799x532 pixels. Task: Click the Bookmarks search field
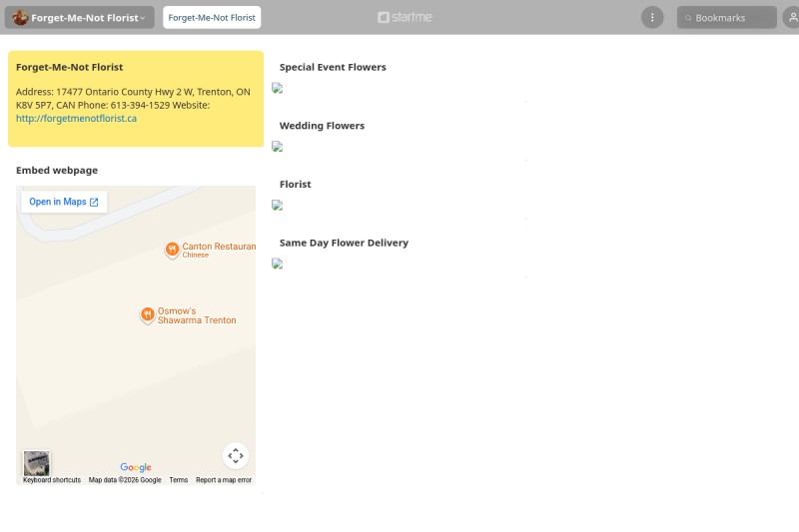[727, 17]
